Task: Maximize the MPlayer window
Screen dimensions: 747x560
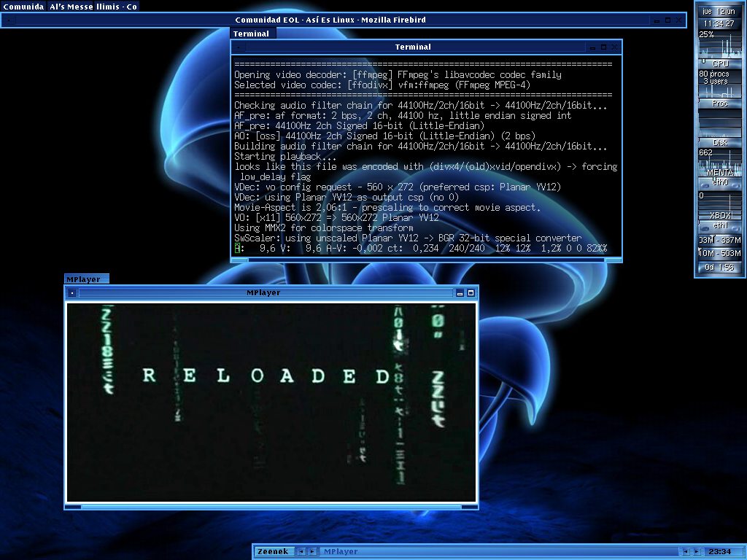Action: coord(471,293)
